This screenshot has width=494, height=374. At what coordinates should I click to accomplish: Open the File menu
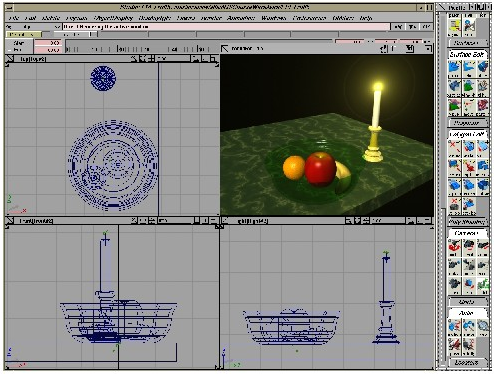tap(13, 18)
